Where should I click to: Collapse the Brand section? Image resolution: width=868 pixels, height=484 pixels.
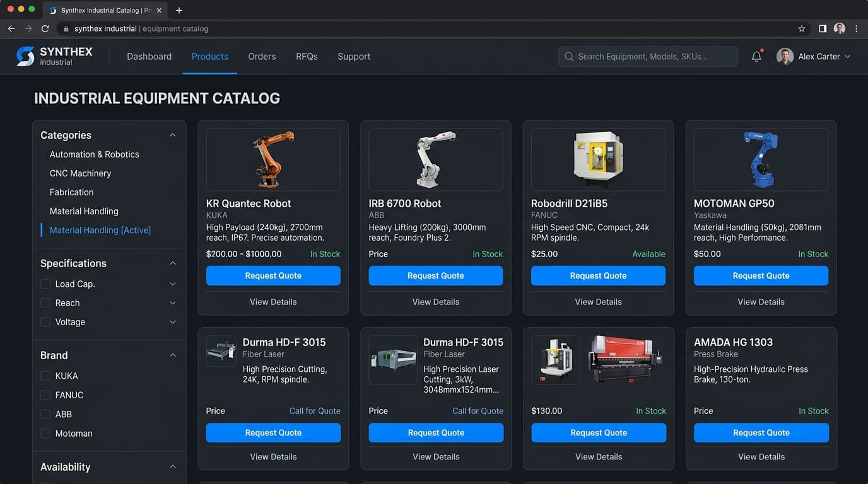coord(173,355)
